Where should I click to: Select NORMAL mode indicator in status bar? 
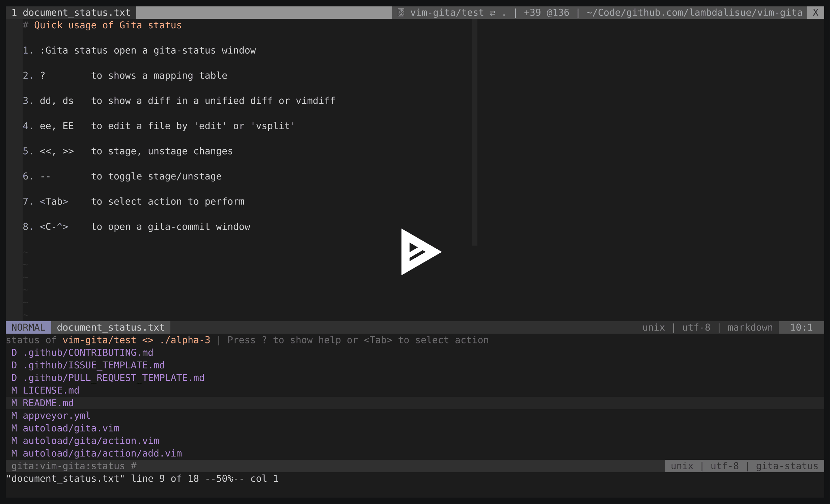tap(28, 327)
